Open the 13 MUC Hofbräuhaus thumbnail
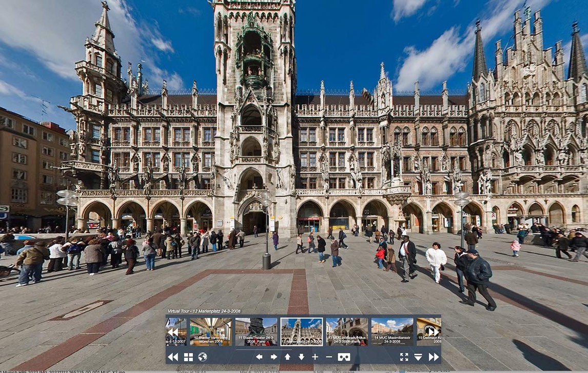Screen dimensions: 588x373 coord(347,331)
